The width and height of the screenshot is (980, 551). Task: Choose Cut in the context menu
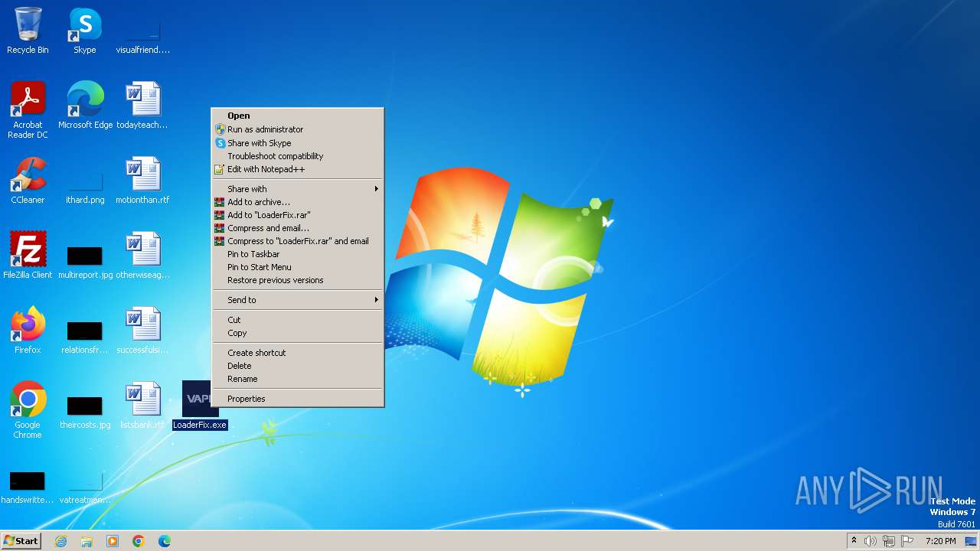pyautogui.click(x=298, y=320)
